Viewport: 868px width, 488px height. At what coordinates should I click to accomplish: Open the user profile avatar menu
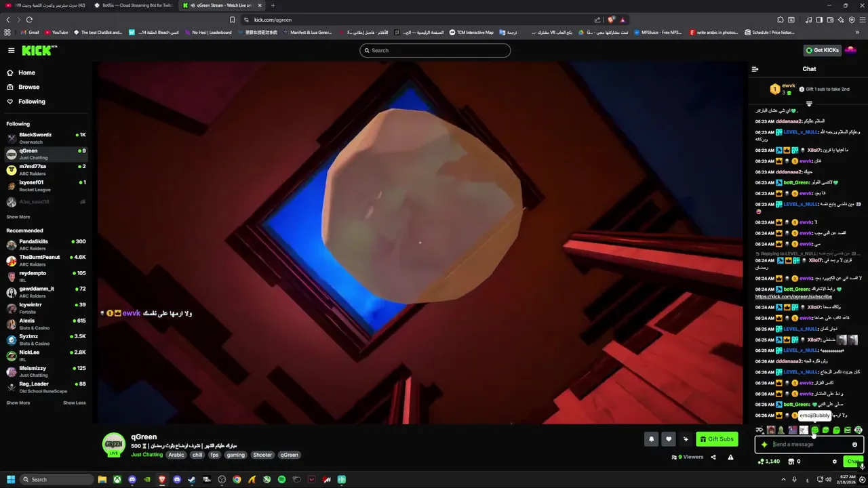click(851, 50)
